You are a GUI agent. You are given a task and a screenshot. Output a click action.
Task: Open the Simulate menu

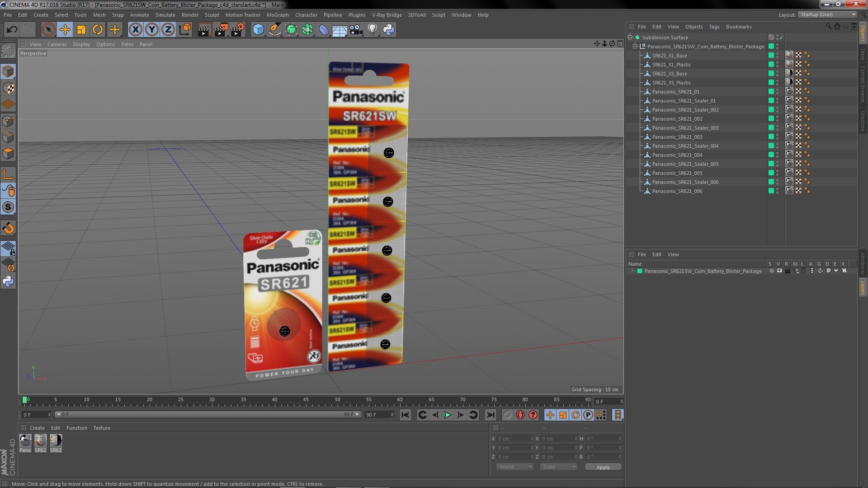click(x=165, y=15)
